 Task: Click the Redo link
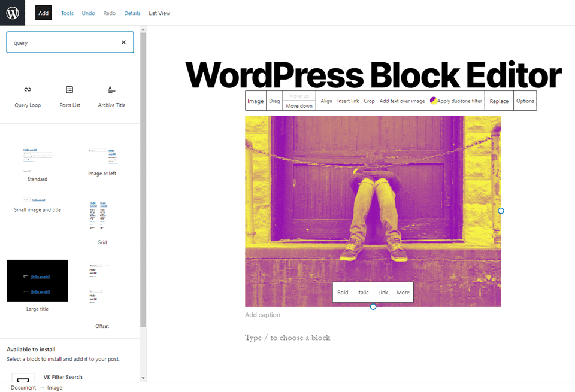point(109,13)
